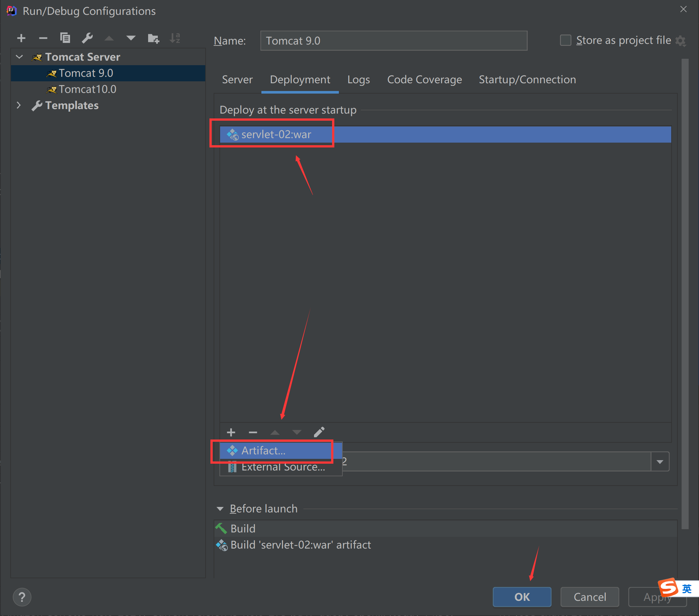Click the edit artifact pencil icon
This screenshot has height=616, width=699.
tap(319, 432)
